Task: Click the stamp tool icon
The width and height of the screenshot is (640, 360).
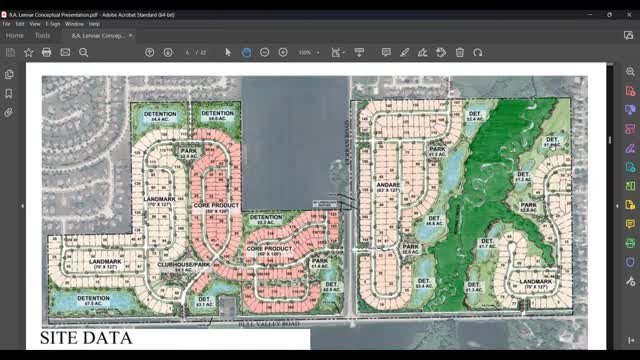Action: tap(441, 52)
